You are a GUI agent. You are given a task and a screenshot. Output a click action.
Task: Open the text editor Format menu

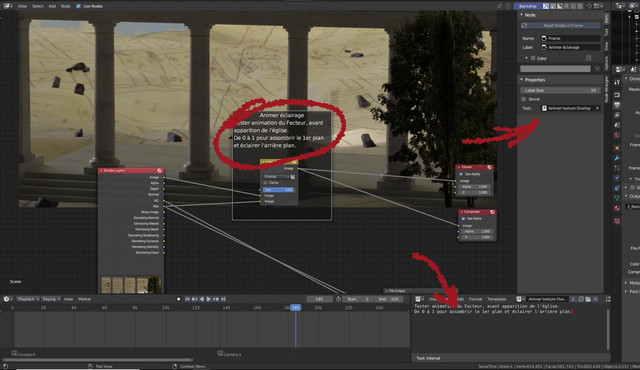pos(476,299)
